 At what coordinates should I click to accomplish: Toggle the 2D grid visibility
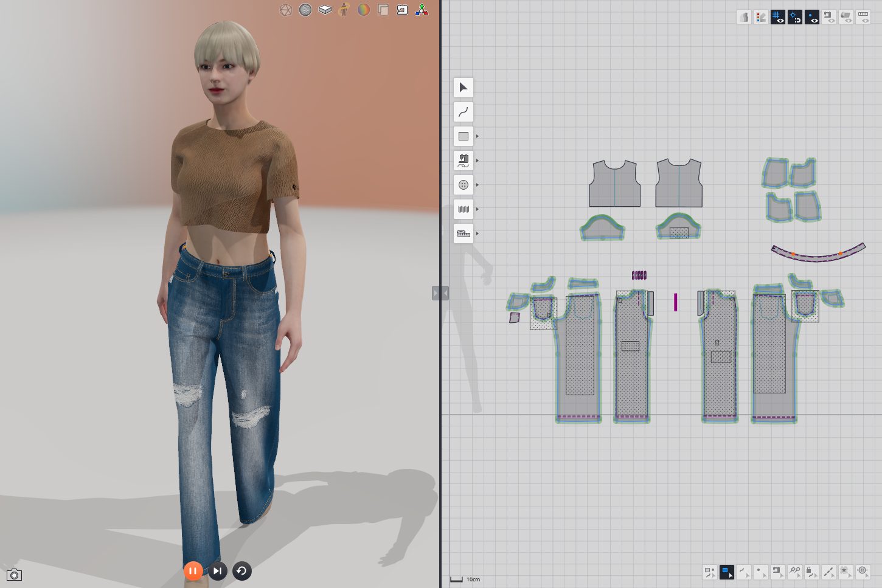point(777,17)
